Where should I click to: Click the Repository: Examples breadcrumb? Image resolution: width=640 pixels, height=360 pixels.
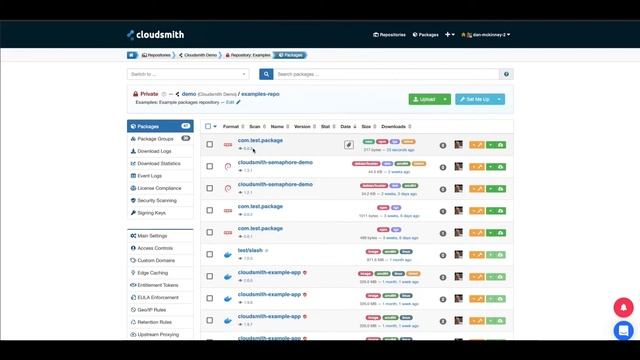(248, 55)
